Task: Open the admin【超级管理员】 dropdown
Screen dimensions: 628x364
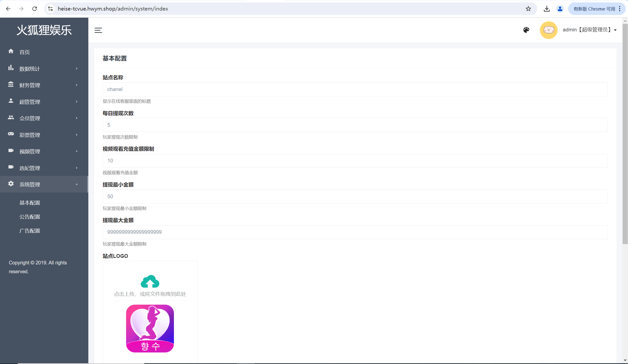Action: 589,30
